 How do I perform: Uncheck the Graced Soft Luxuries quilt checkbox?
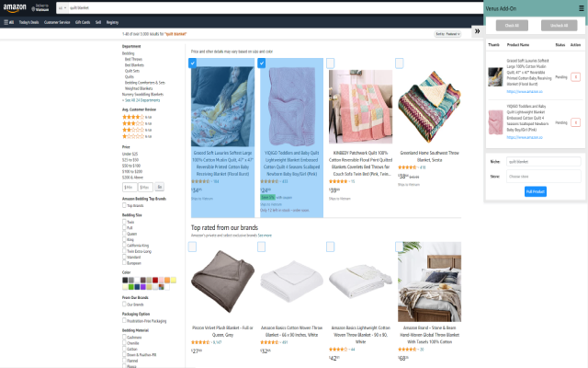point(192,63)
